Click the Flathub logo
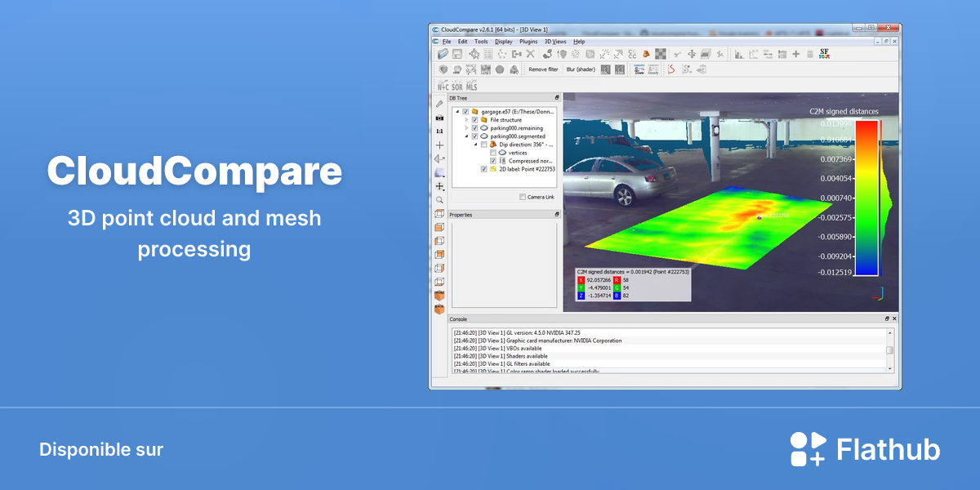Viewport: 980px width, 490px height. coord(865,449)
